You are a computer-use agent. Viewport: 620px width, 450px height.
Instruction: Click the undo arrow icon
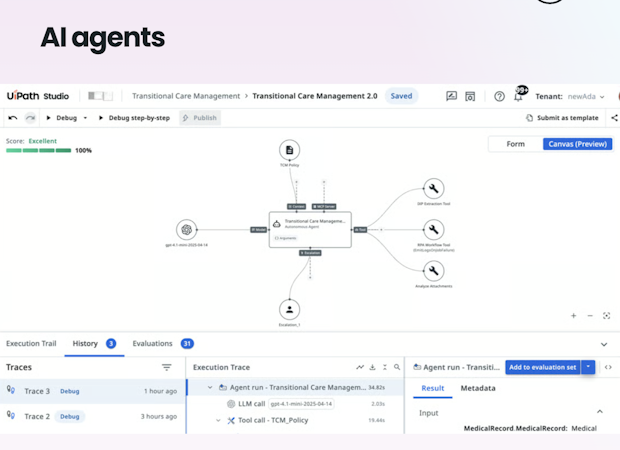tap(13, 118)
